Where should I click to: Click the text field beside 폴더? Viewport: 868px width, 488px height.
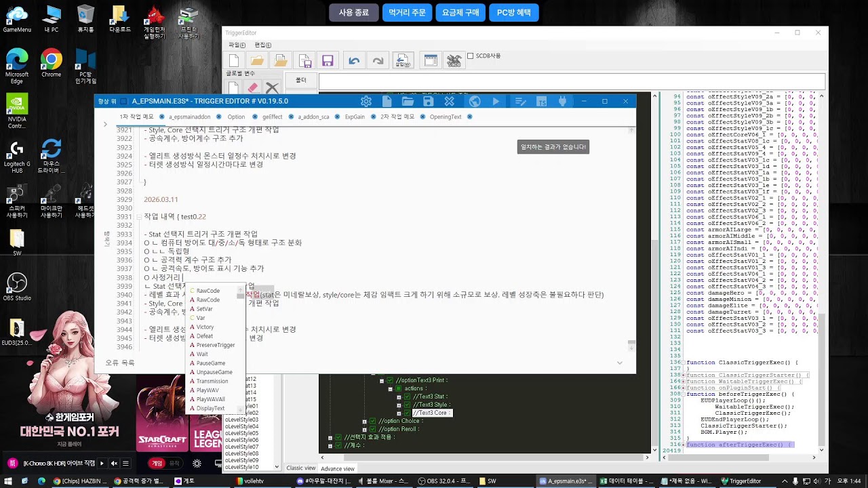click(572, 82)
